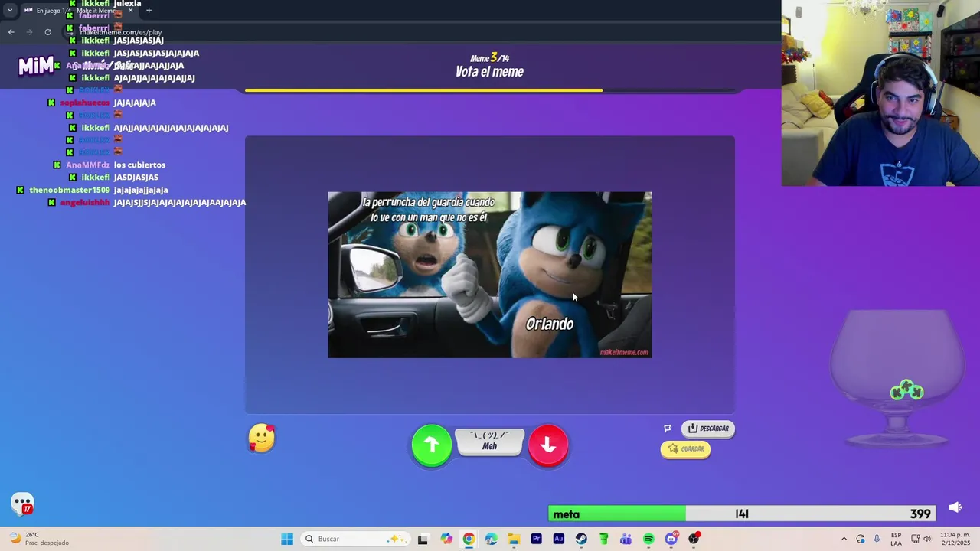This screenshot has height=551, width=980.
Task: Click the microphone icon in system tray
Action: coord(877,539)
